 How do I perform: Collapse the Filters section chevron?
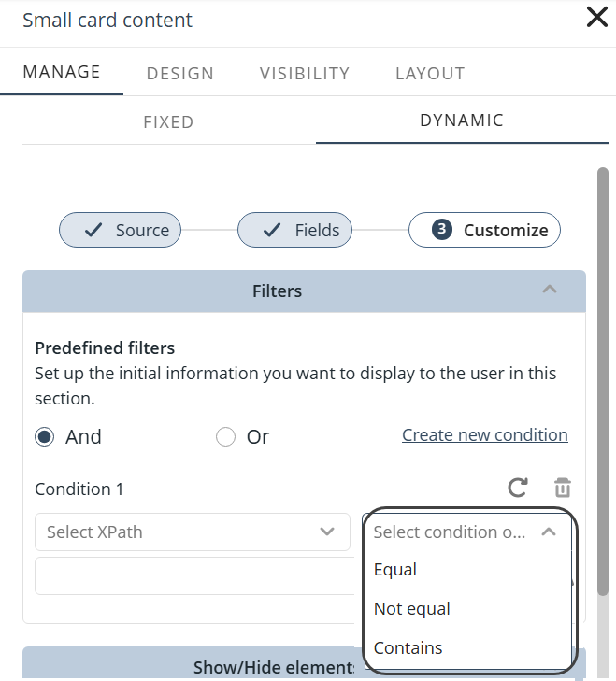[x=550, y=290]
